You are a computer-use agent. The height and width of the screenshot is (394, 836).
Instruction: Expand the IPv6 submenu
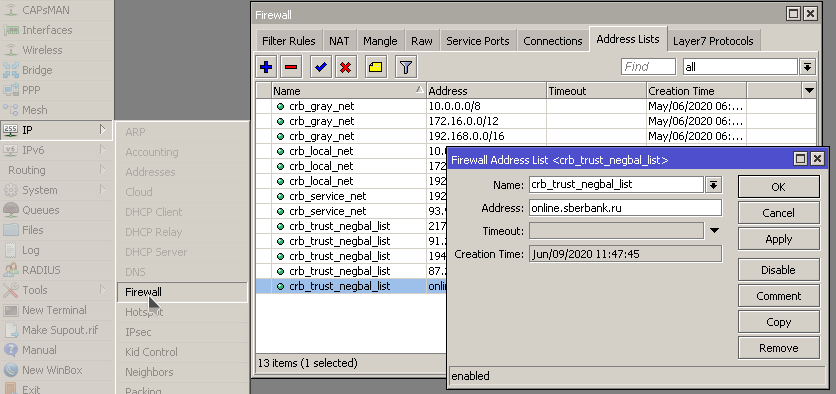(57, 150)
